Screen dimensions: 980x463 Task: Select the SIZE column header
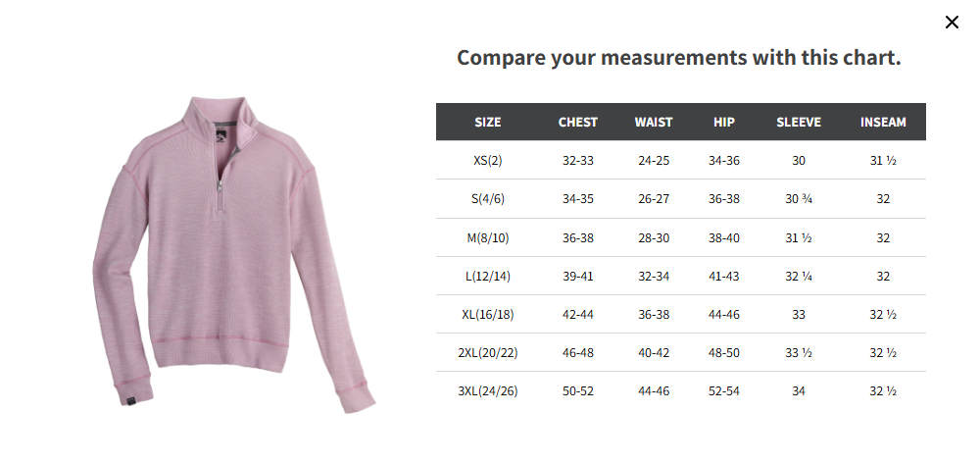487,122
